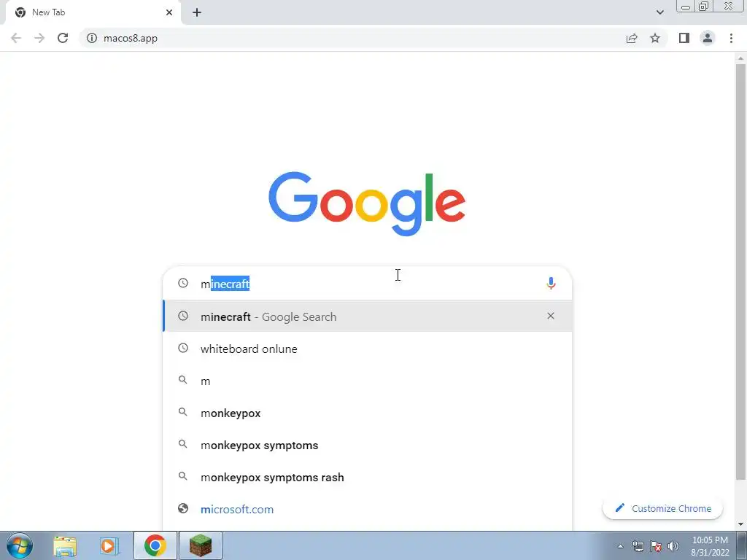Open the volume speaker tray icon
The image size is (747, 560).
point(673,546)
